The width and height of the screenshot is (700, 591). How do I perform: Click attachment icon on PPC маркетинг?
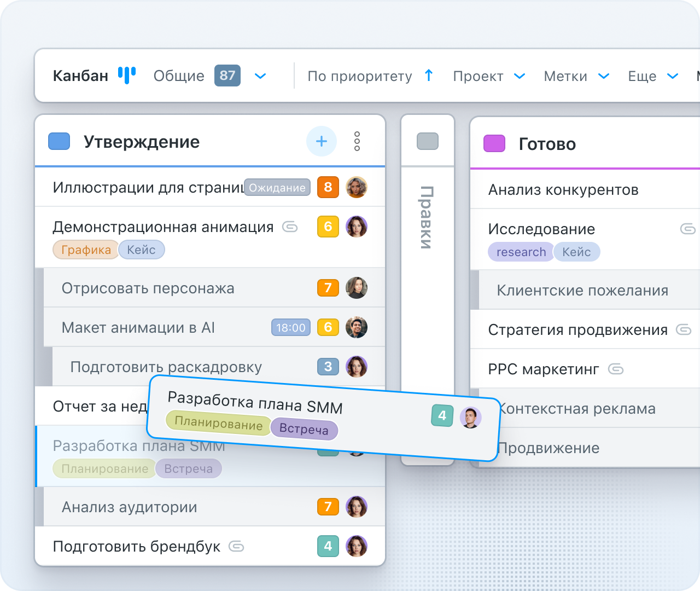(616, 369)
